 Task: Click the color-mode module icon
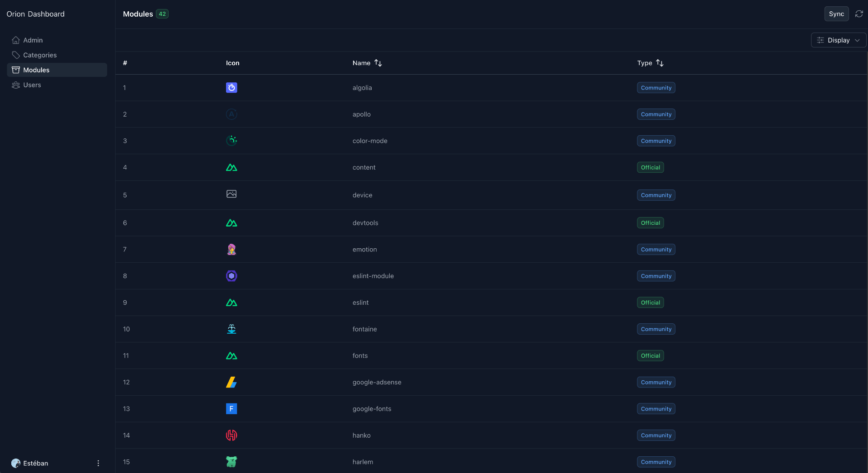point(231,140)
